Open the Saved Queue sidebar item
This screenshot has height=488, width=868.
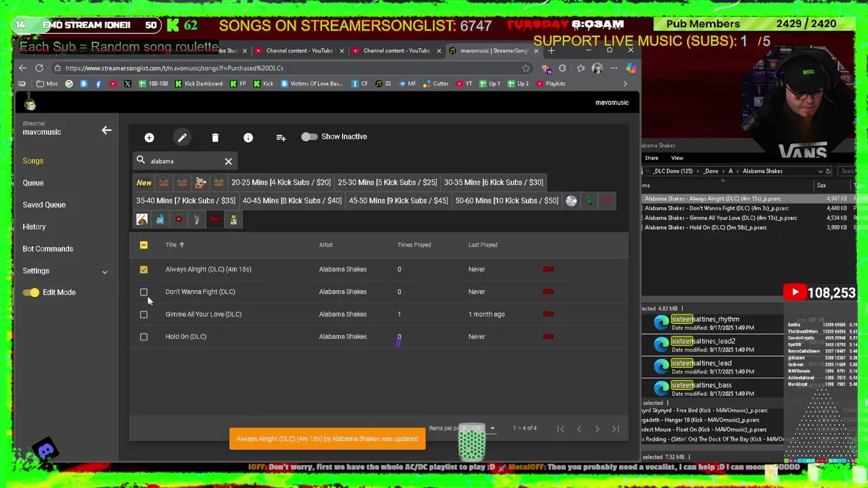[x=44, y=205]
